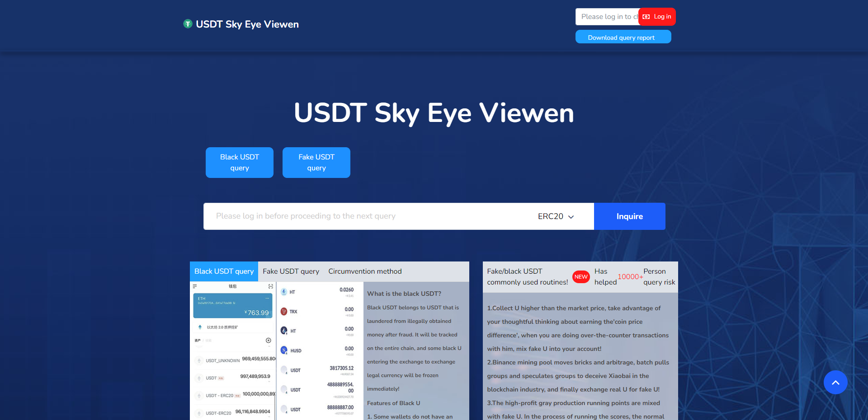Click the TRX coin icon
Viewport: 868px width, 420px height.
point(284,312)
